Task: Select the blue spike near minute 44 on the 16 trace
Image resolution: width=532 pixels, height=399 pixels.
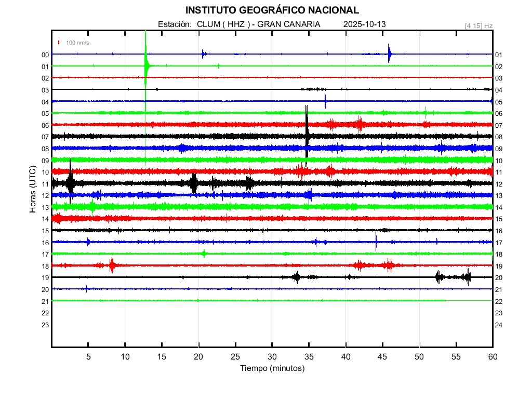Action: coord(376,241)
